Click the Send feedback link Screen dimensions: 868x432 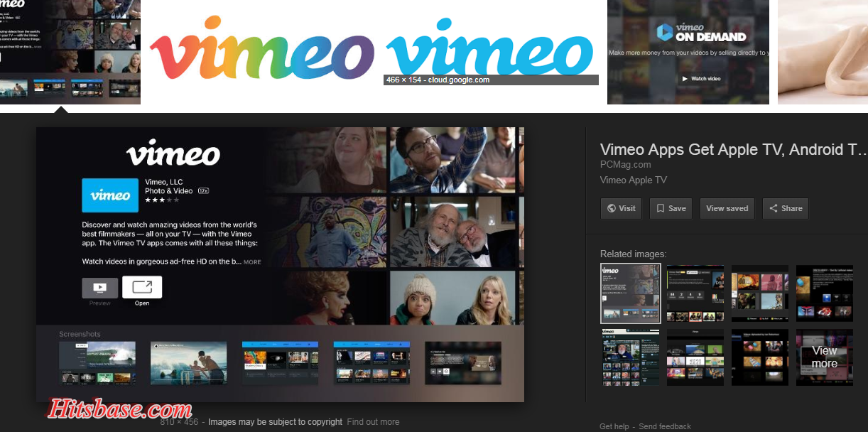point(665,426)
